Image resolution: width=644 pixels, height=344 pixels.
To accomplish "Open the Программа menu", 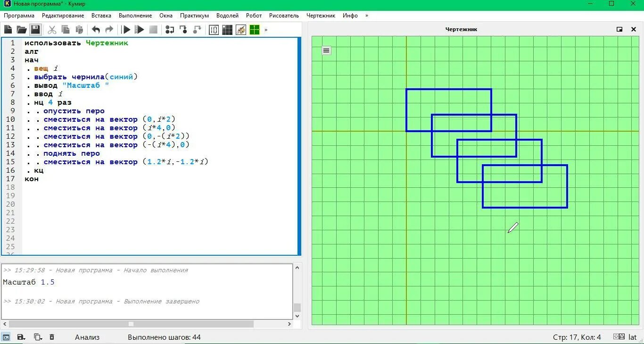I will tap(19, 16).
